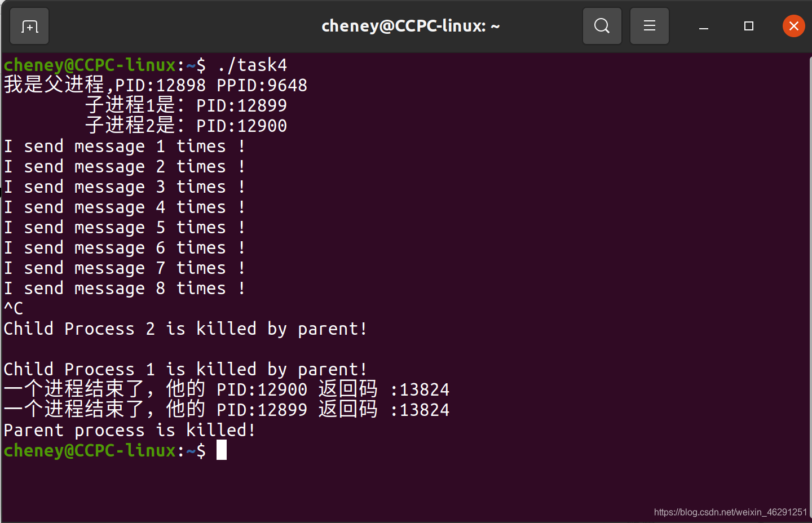Maximize the terminal window
The image size is (812, 523).
748,26
